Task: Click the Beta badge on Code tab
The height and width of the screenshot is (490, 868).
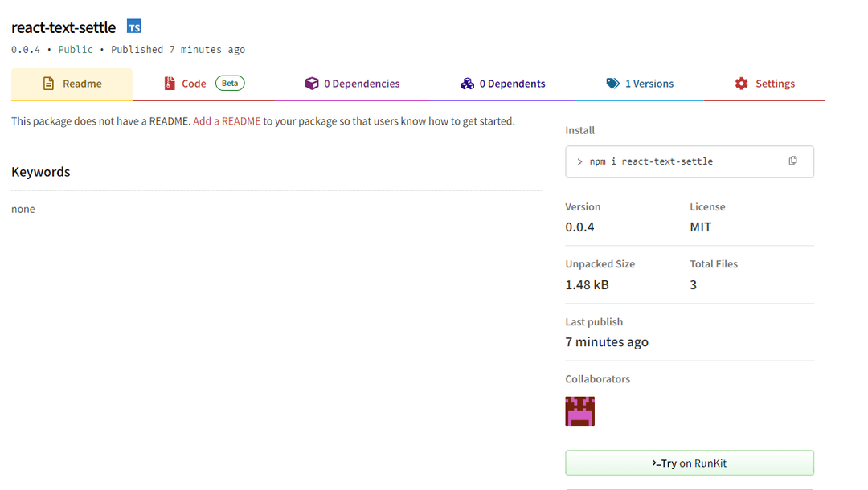Action: click(230, 83)
